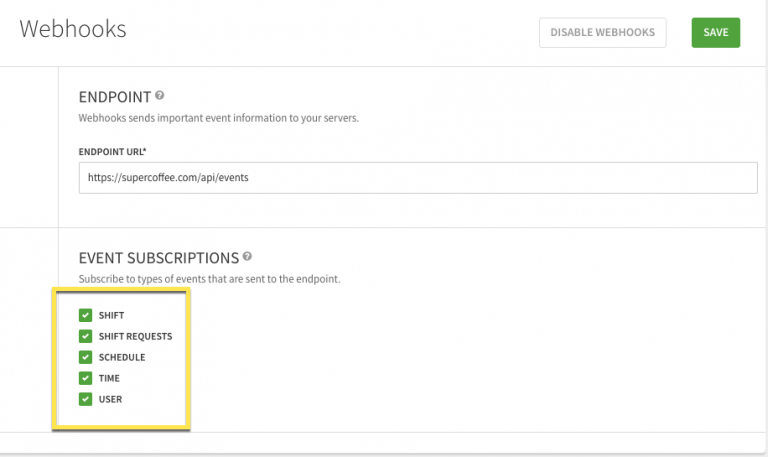Uncheck the TIME event checkbox
This screenshot has width=768, height=457.
click(x=85, y=378)
